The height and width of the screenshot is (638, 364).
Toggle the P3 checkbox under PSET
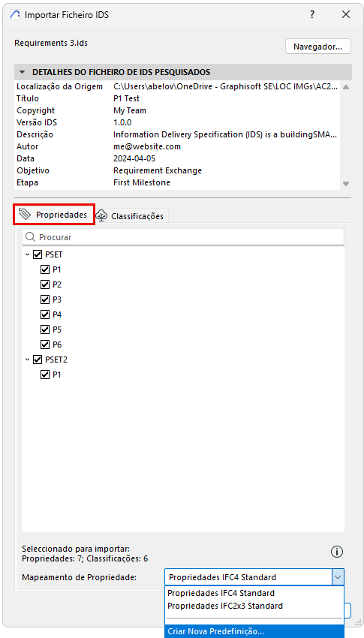tap(45, 299)
